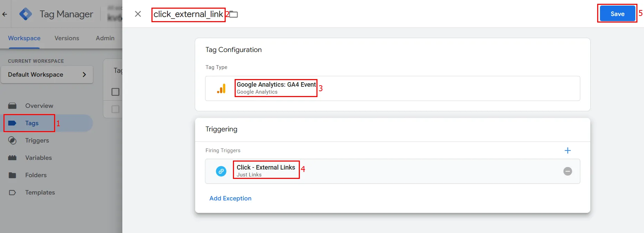Click the blue link trigger icon
Screen dimensions: 644x233
point(221,171)
